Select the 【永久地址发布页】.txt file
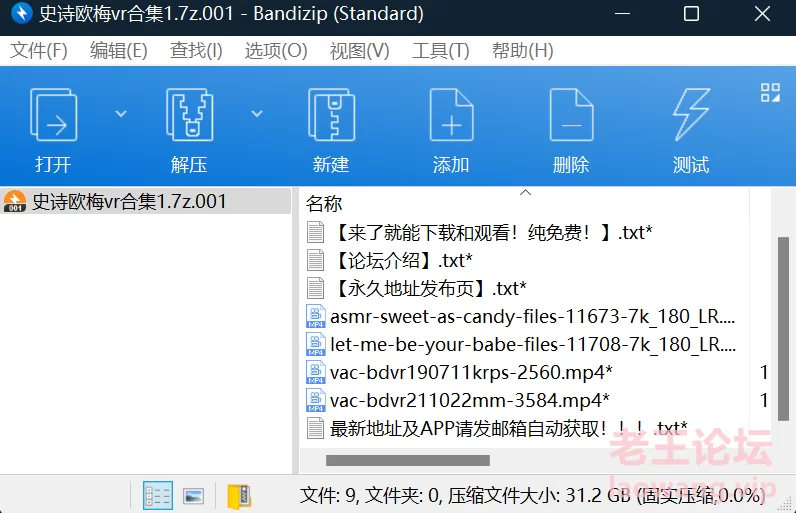 pos(428,288)
